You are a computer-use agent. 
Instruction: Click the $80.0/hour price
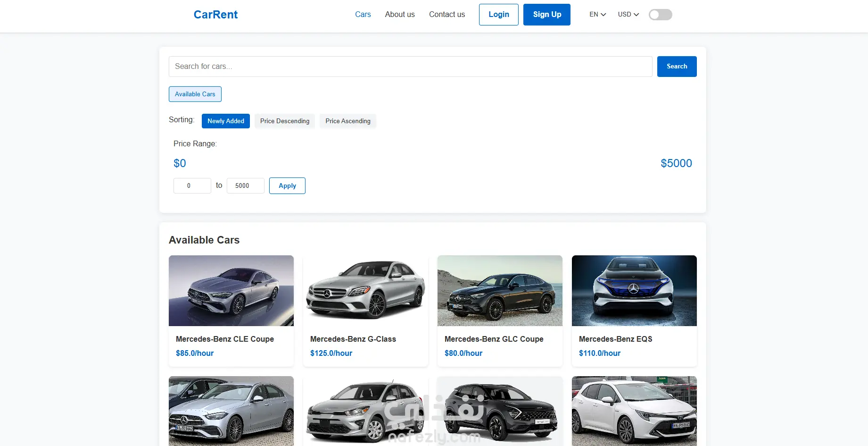click(x=463, y=353)
